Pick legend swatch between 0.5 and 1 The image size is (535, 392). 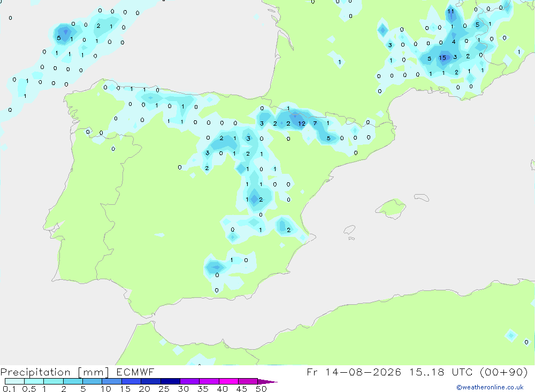[x=34, y=381]
